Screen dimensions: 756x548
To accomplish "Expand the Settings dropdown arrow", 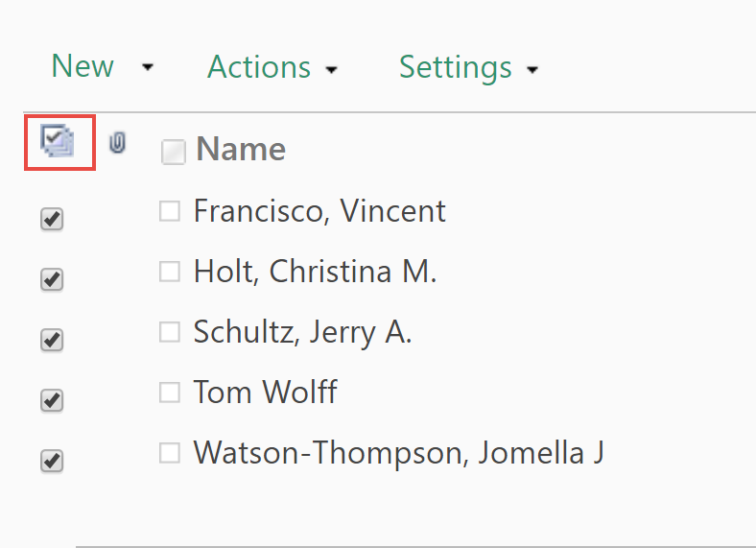I will (532, 70).
